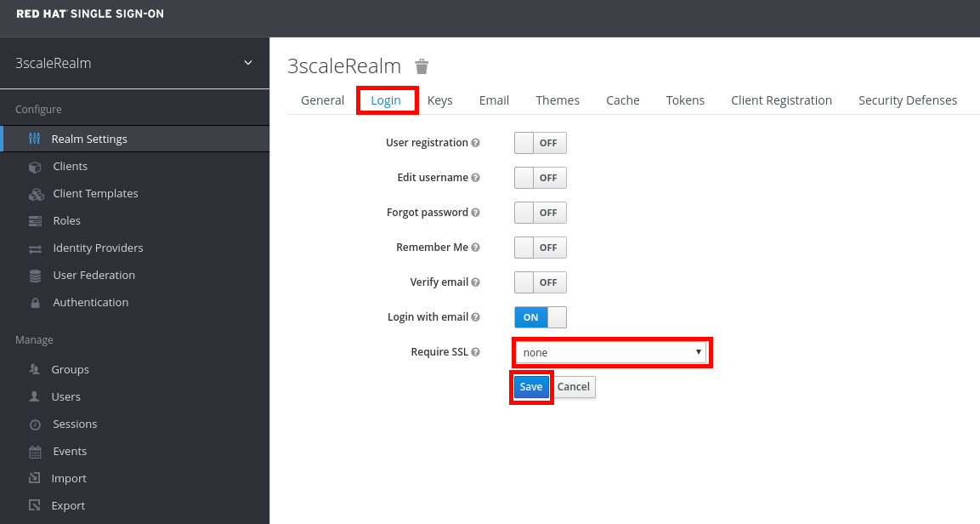
Task: Go to Users in the sidebar
Action: (66, 397)
